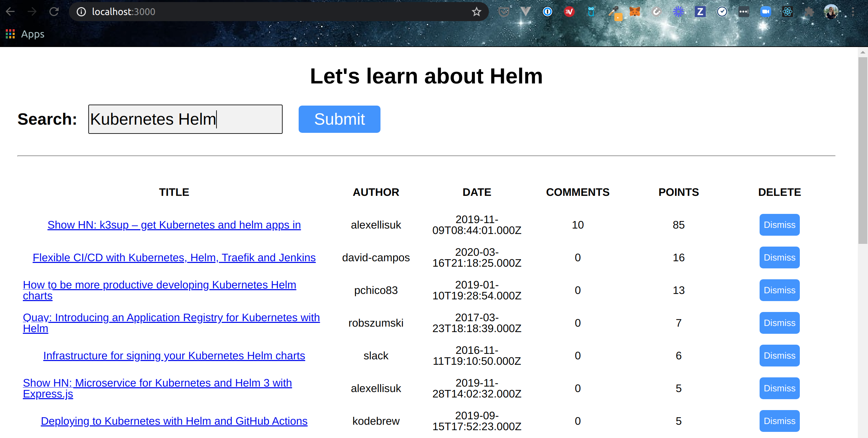Click the 'Let's learn about Helm' heading
Screen dimensions: 868x438
(x=426, y=76)
